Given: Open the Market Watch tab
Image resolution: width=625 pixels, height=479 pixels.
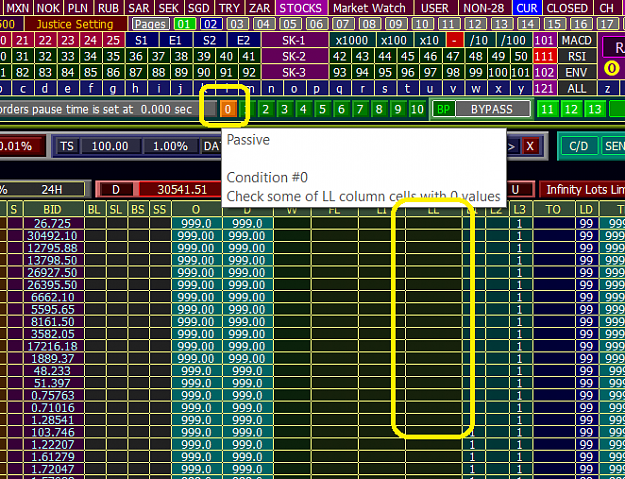Looking at the screenshot, I should point(369,8).
